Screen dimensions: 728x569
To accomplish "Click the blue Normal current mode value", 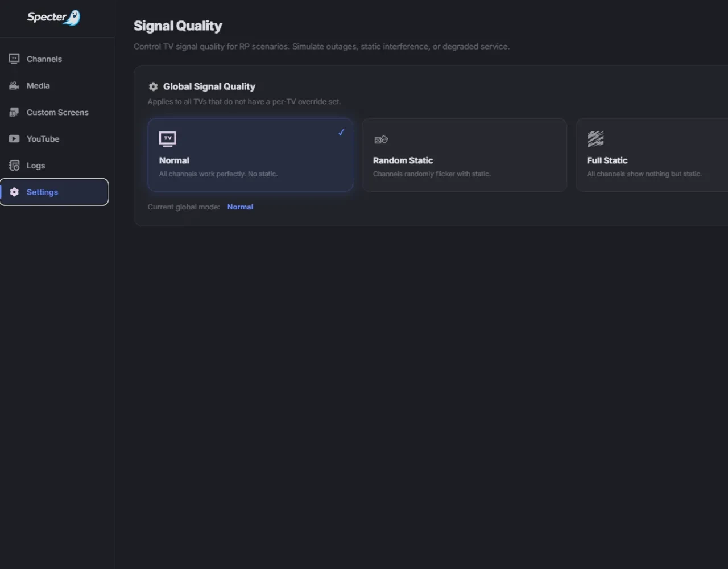I will [240, 207].
